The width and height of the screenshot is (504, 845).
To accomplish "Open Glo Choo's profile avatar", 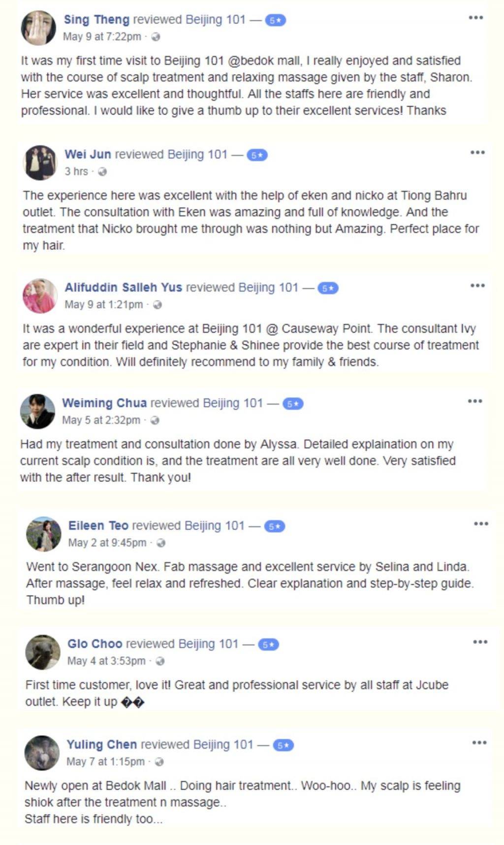I will click(43, 652).
